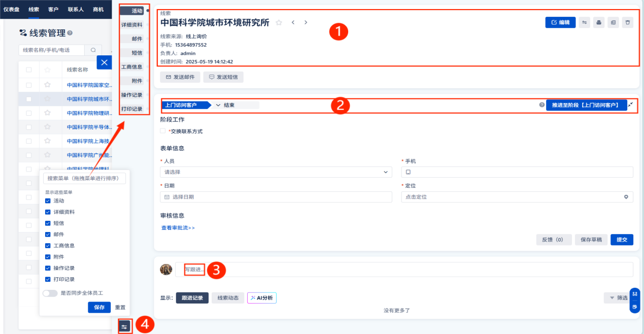
Task: Toggle 邮件 checkbox in menu settings
Action: 48,235
